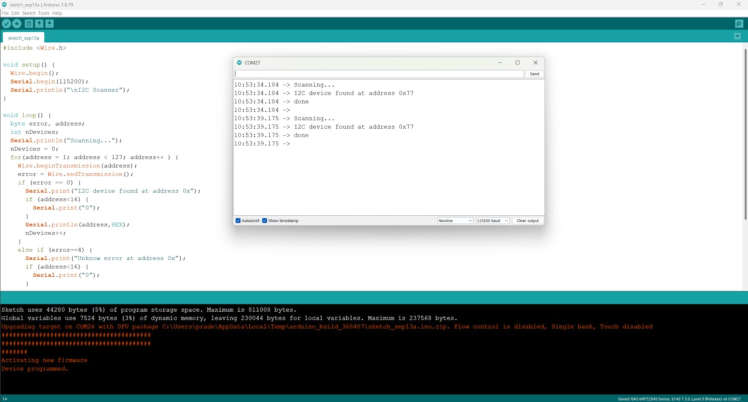This screenshot has height=402, width=748.
Task: Click the Clear output button
Action: coord(527,220)
